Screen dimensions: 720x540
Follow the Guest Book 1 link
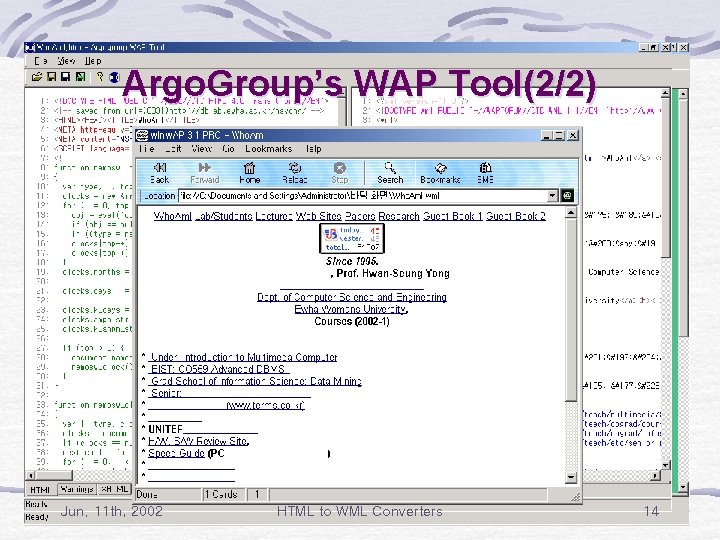point(453,216)
